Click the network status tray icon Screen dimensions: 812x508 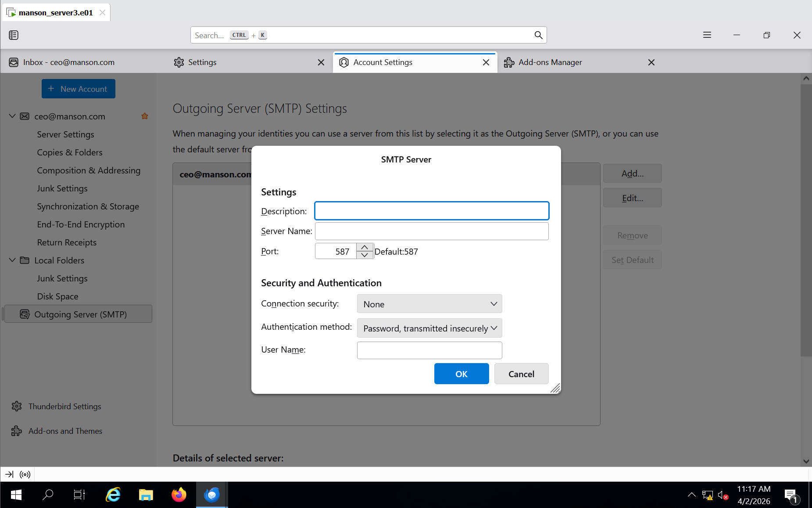click(707, 495)
